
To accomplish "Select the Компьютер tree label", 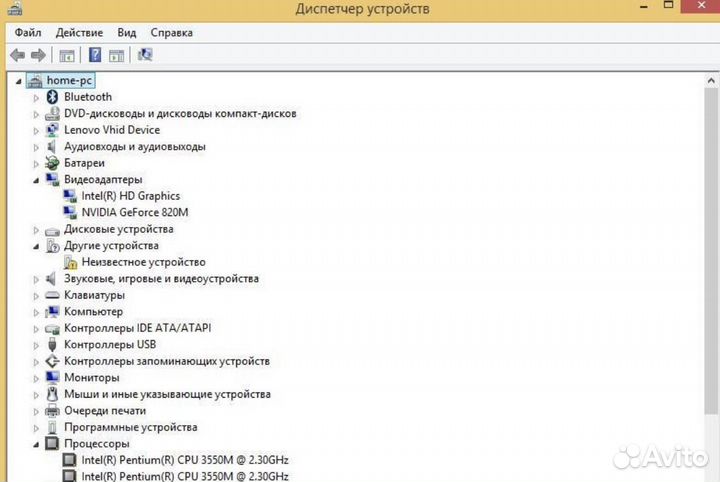I will pos(94,312).
